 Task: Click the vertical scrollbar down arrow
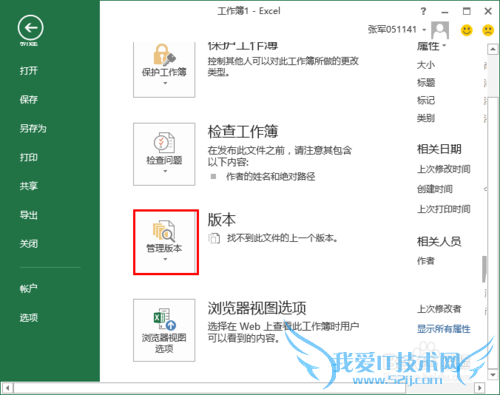(493, 375)
